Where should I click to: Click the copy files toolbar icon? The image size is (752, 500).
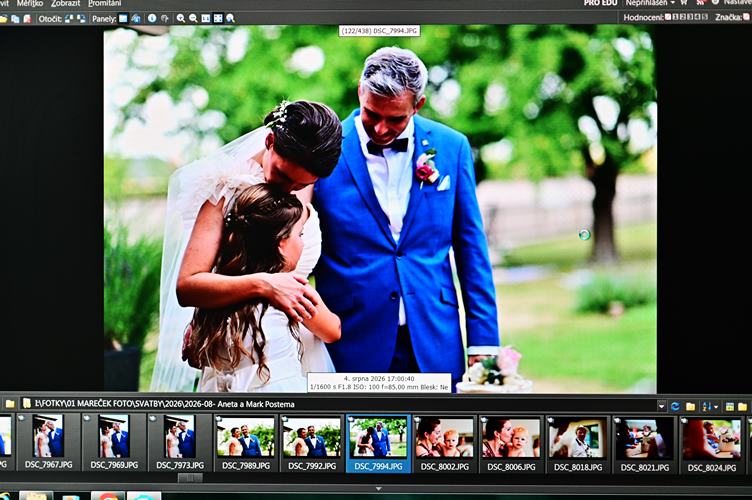[x=15, y=19]
